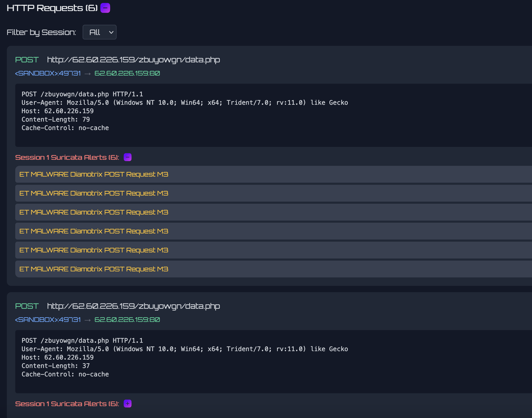Expand second Session 1 Suricata Alerts list
Image resolution: width=532 pixels, height=418 pixels.
click(x=128, y=404)
